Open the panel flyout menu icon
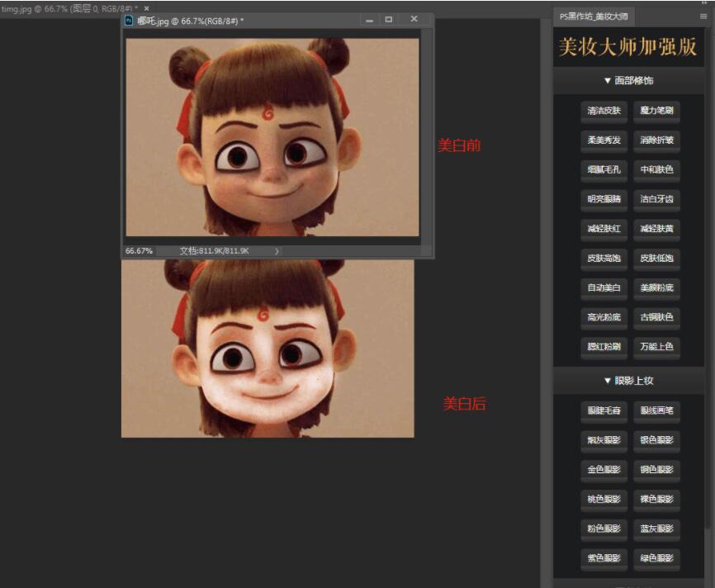Viewport: 715px width, 588px height. 703,16
